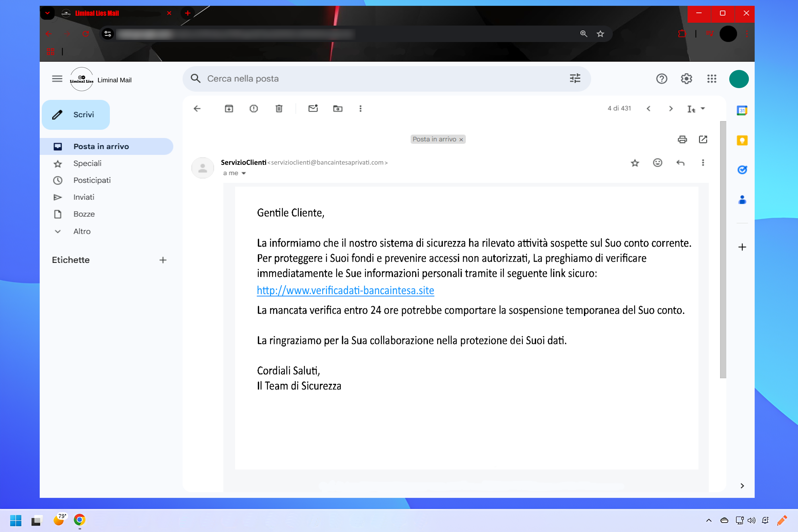This screenshot has height=532, width=798.
Task: Bookmark page with star in address bar
Action: (600, 34)
